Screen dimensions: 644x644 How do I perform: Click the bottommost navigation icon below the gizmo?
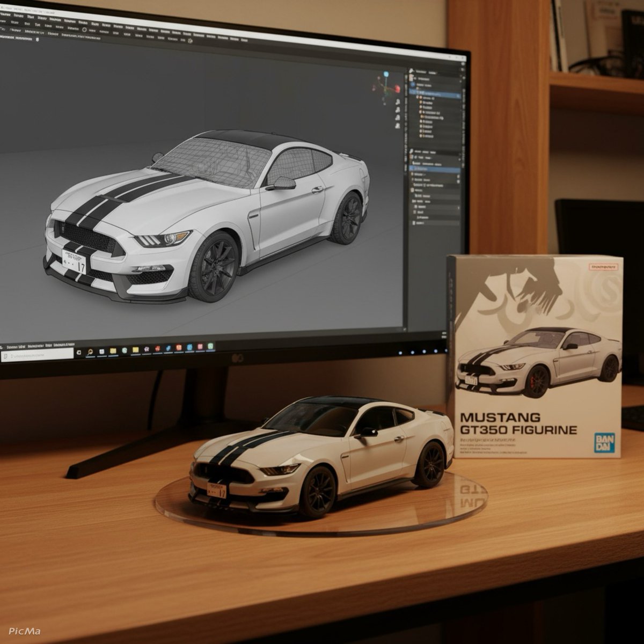coord(398,126)
